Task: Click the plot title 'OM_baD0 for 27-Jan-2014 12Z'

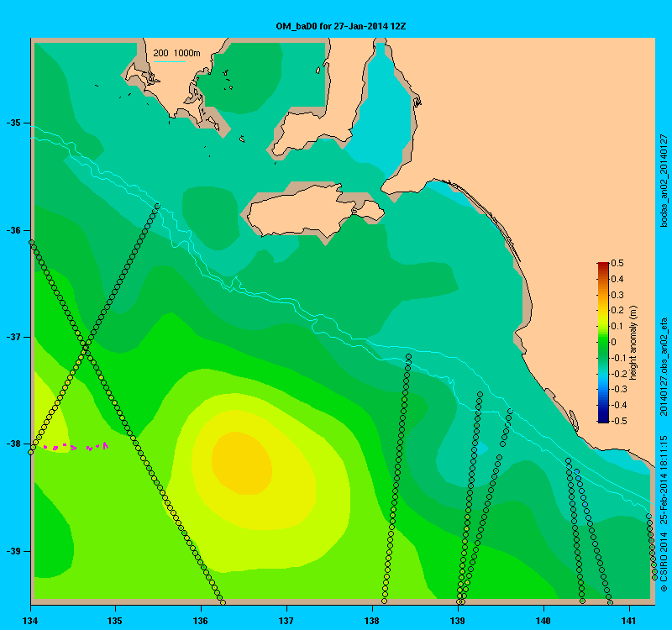Action: coord(341,26)
